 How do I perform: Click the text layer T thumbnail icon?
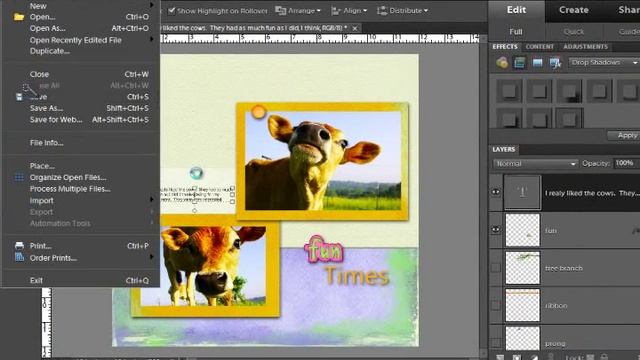tap(522, 193)
